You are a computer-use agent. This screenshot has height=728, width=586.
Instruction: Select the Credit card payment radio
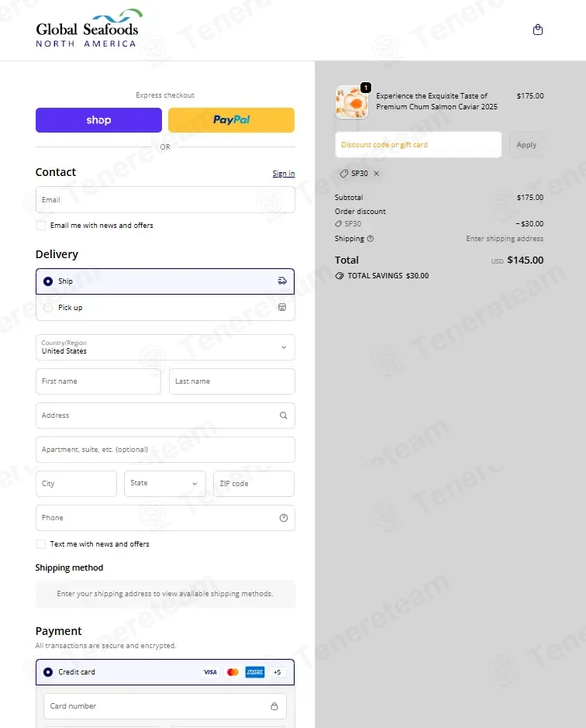click(48, 672)
